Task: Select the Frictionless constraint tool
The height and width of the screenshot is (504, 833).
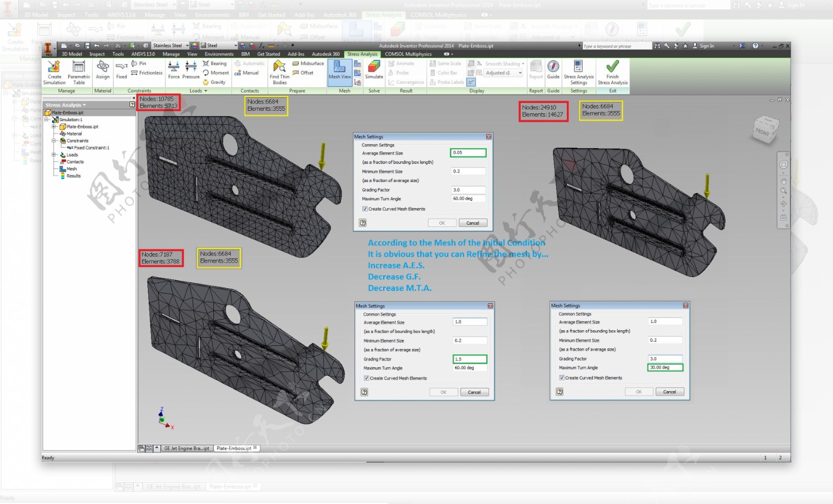Action: click(147, 73)
